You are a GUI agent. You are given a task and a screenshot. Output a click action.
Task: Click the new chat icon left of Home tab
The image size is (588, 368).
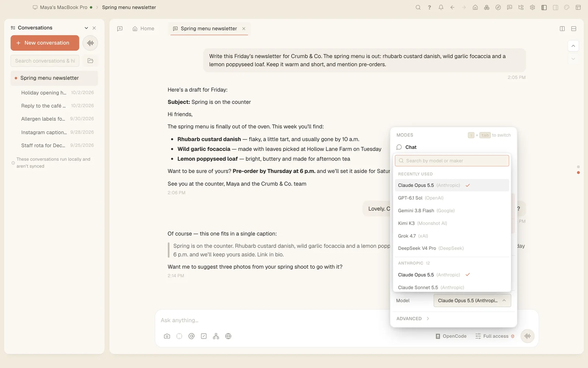(x=120, y=29)
